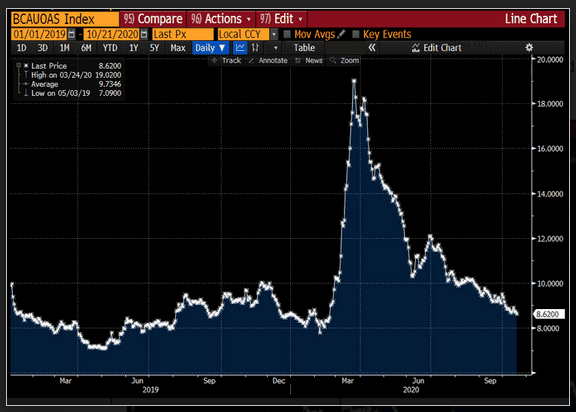576x412 pixels.
Task: Click the BCAUOAS Index security field
Action: pos(65,19)
